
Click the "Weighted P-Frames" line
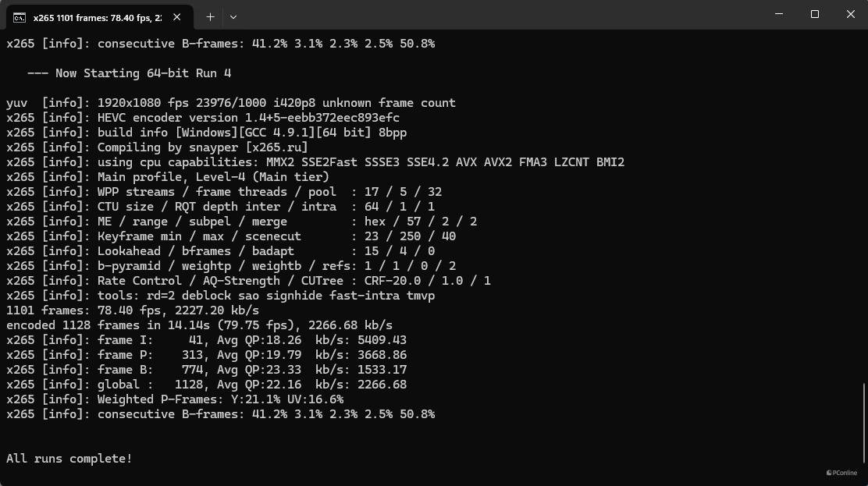(175, 399)
